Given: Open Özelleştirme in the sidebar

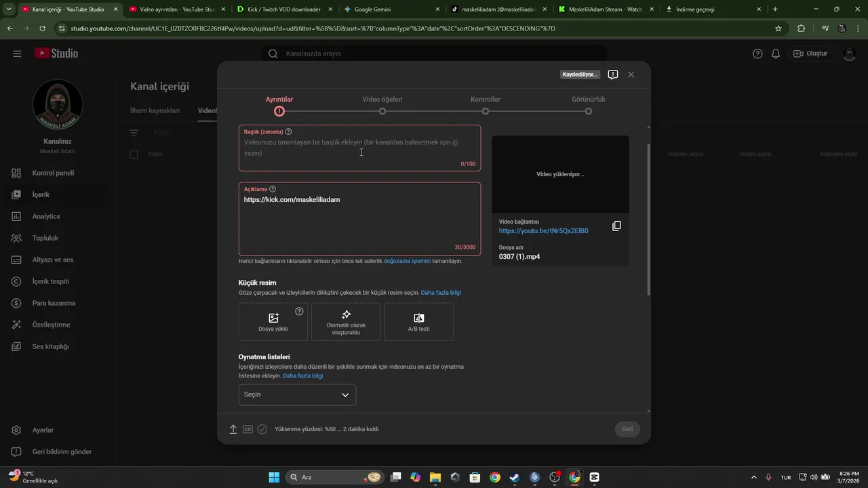Looking at the screenshot, I should (57, 325).
